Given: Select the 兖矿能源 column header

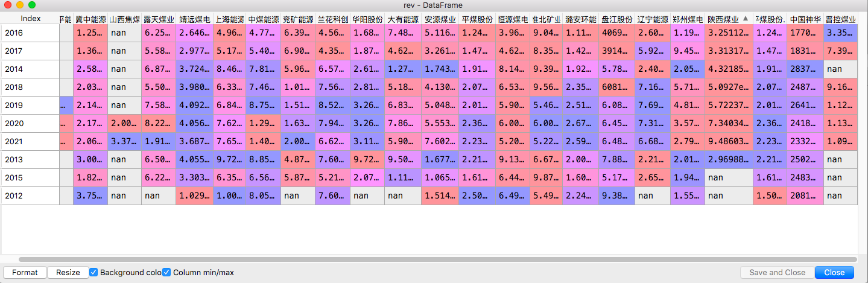Looking at the screenshot, I should [298, 19].
